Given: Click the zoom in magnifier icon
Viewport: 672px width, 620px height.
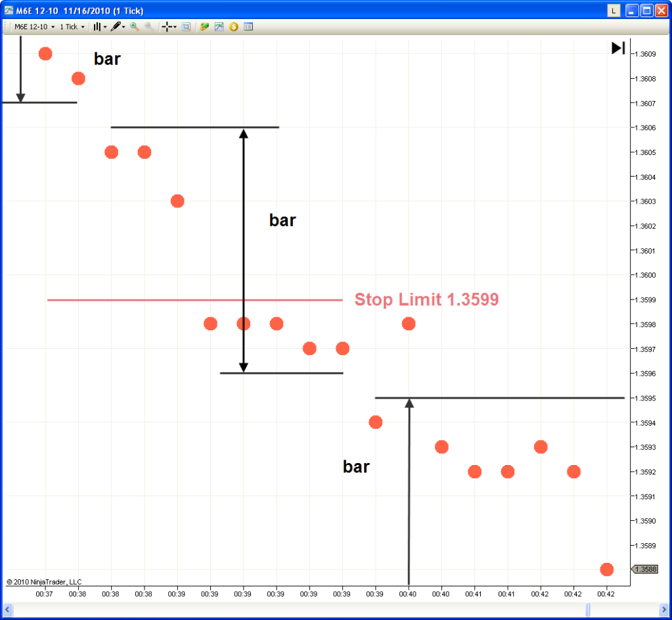Looking at the screenshot, I should (135, 27).
